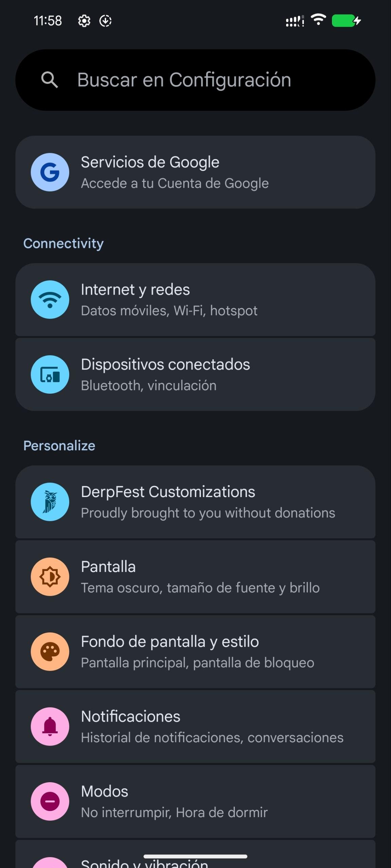Tap the palette icon for wallpaper
The image size is (391, 868).
click(50, 652)
